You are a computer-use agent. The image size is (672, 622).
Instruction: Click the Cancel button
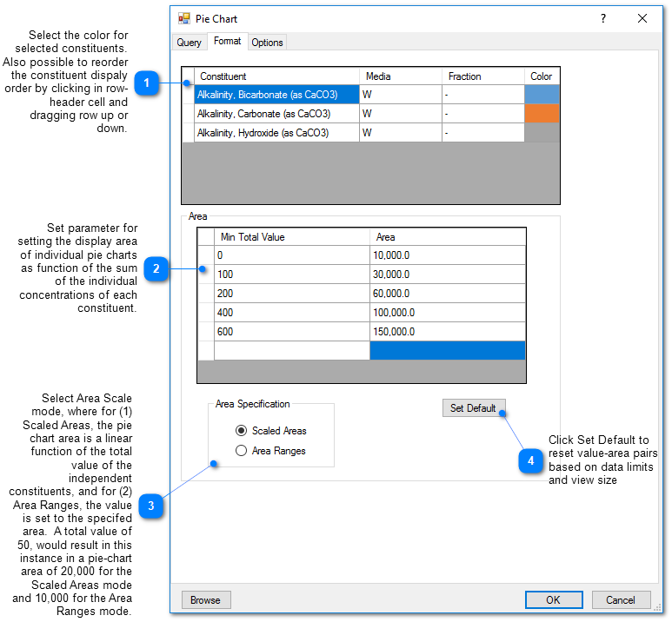(x=621, y=599)
